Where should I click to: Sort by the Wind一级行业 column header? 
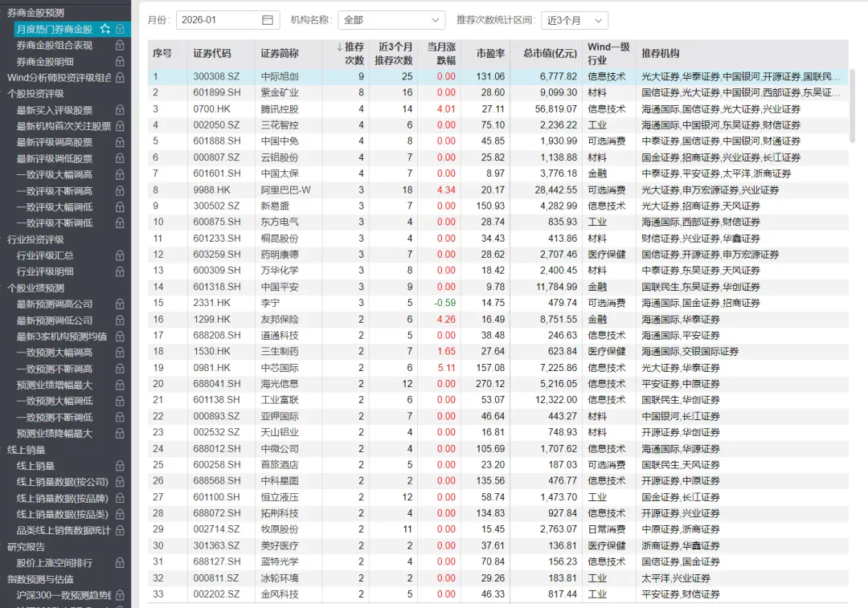point(608,54)
